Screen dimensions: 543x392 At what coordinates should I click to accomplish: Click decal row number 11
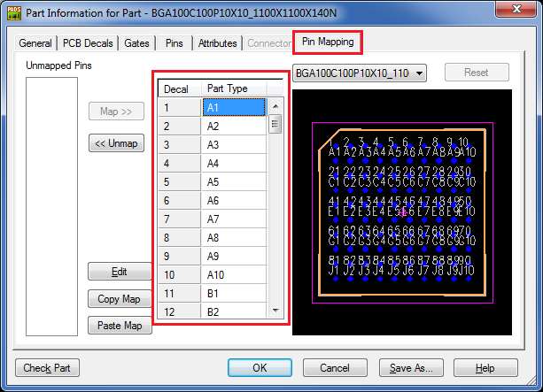(x=180, y=294)
